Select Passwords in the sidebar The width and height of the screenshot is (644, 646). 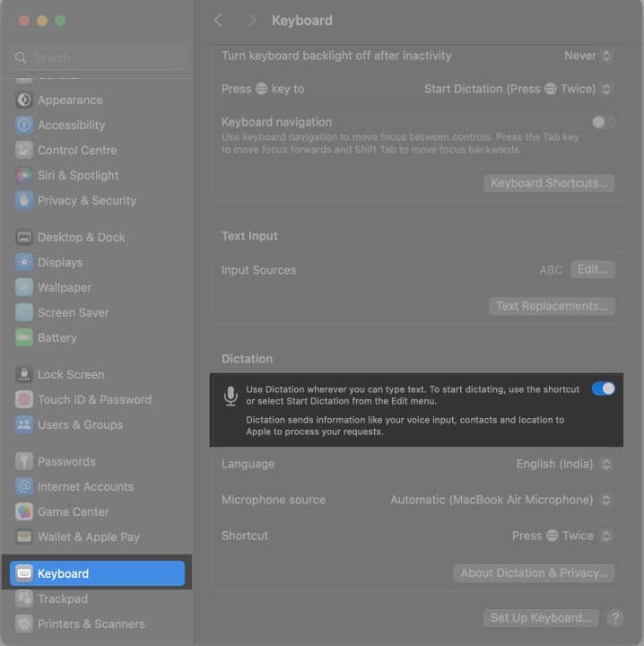[98, 461]
